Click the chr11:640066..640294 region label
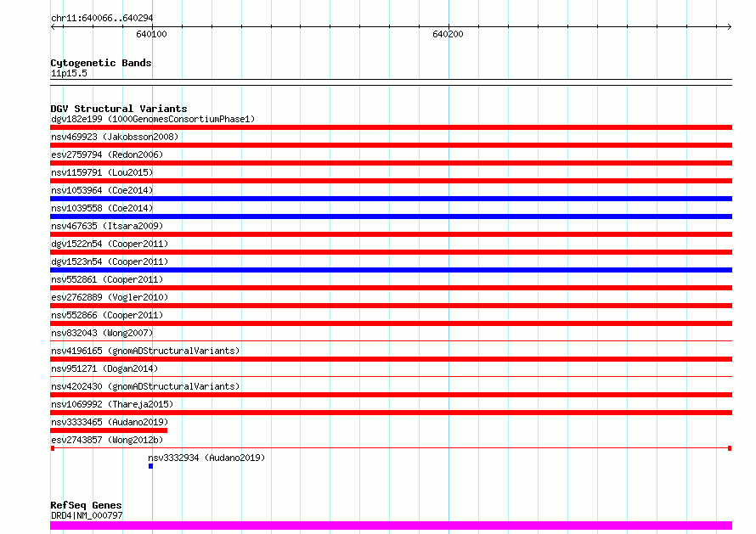Screen dimensions: 756x534 pos(102,18)
